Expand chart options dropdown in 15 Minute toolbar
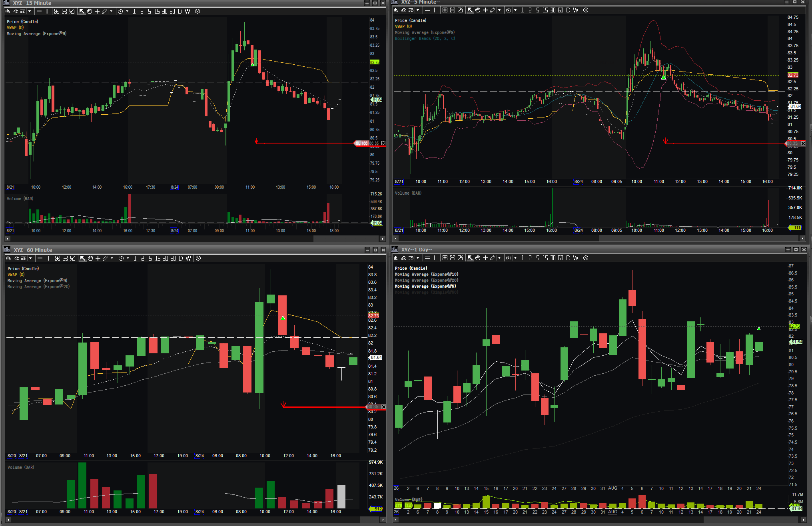The height and width of the screenshot is (526, 812). 30,11
